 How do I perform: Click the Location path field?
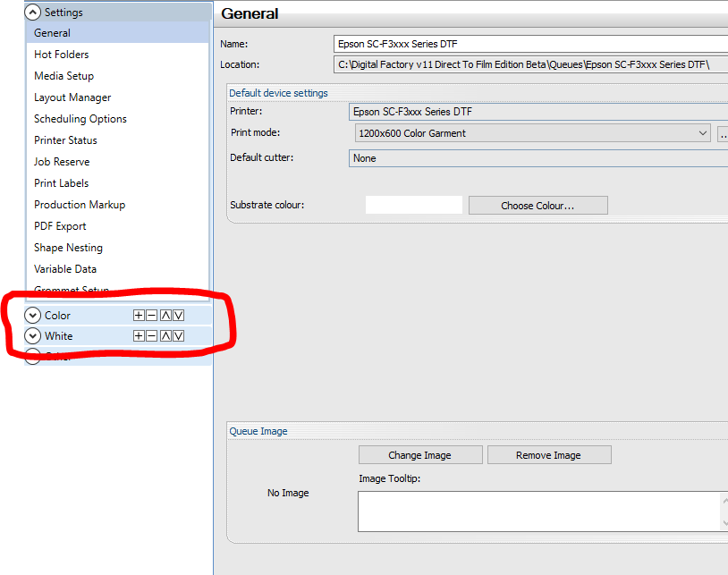tap(530, 64)
